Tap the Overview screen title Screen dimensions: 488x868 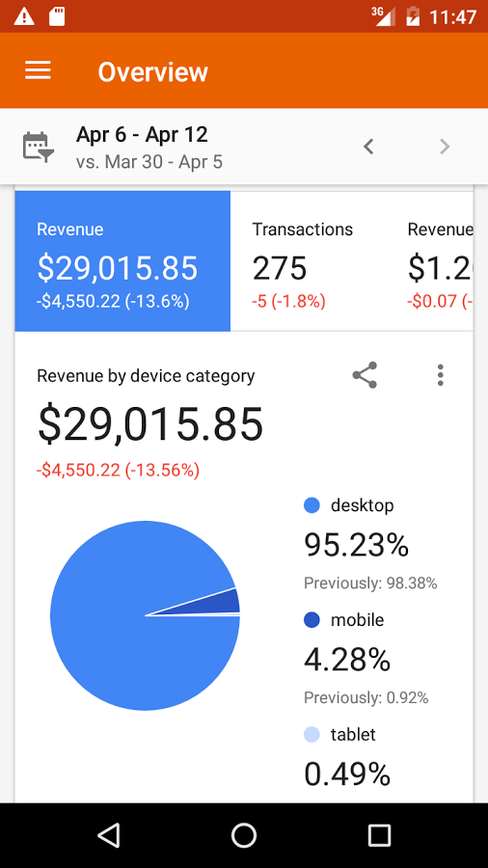pos(153,72)
